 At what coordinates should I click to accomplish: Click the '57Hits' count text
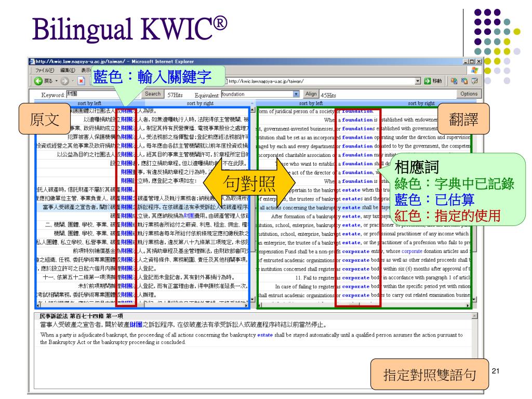pyautogui.click(x=175, y=95)
